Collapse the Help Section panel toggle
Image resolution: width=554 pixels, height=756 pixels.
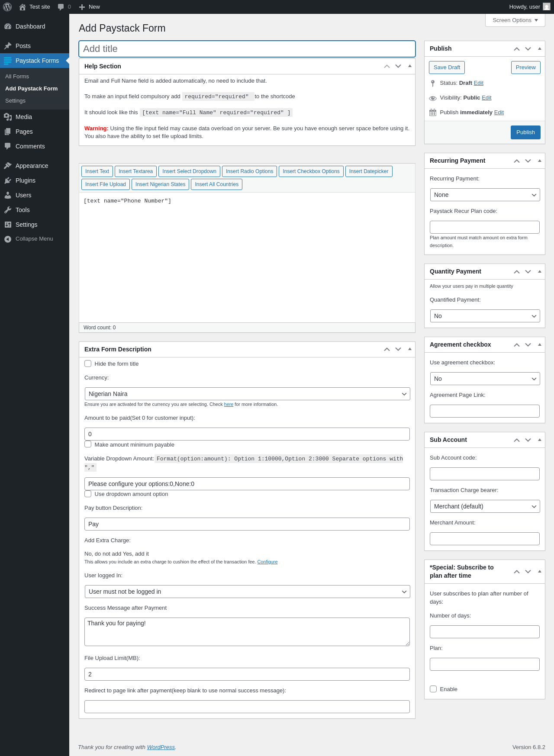pos(410,66)
